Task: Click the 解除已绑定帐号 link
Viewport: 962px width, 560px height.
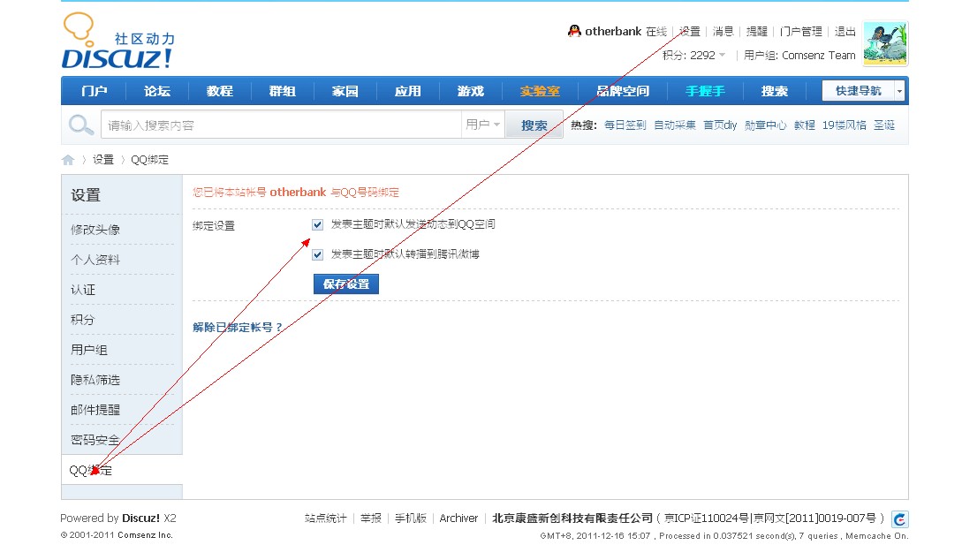Action: [x=238, y=327]
